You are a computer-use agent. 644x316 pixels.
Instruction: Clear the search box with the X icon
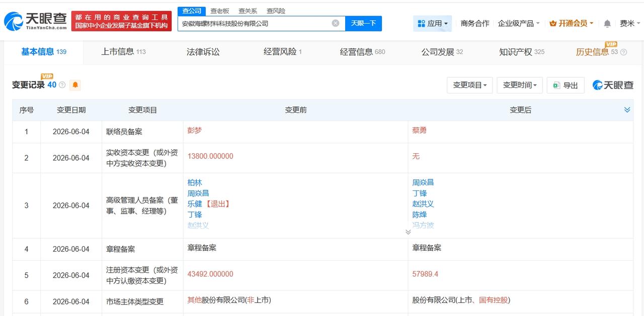click(336, 23)
